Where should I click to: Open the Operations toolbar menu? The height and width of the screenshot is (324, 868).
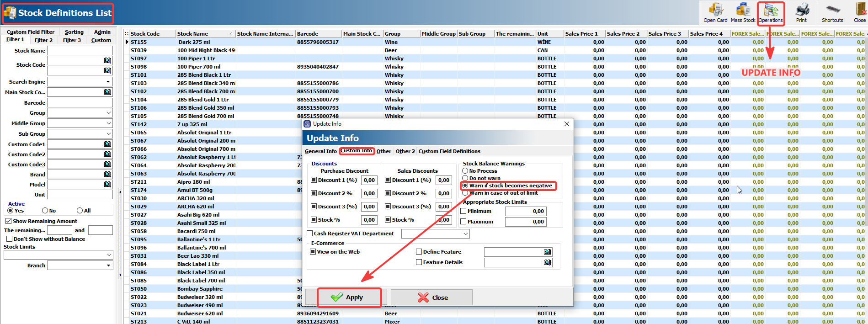(x=771, y=12)
